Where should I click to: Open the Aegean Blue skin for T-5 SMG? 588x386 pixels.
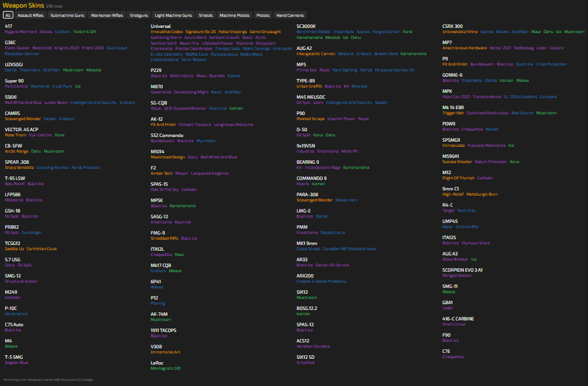click(x=16, y=362)
